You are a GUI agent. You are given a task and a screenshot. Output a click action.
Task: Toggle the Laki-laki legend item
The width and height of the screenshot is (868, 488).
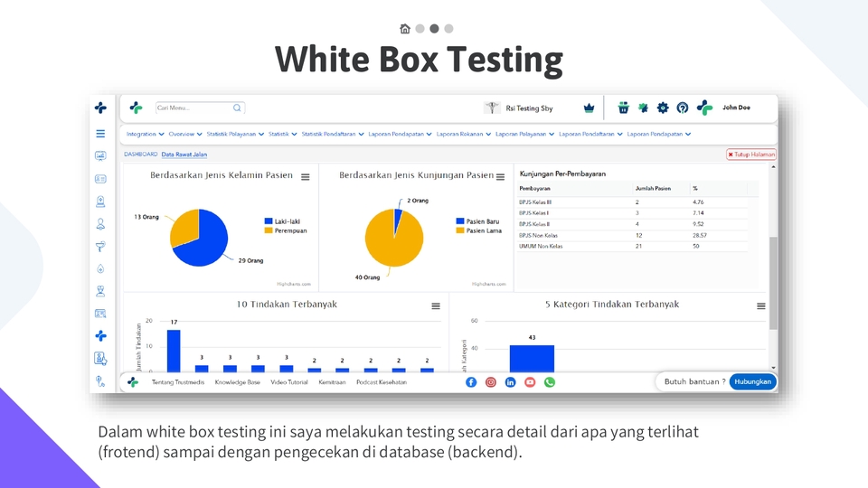[x=287, y=221]
